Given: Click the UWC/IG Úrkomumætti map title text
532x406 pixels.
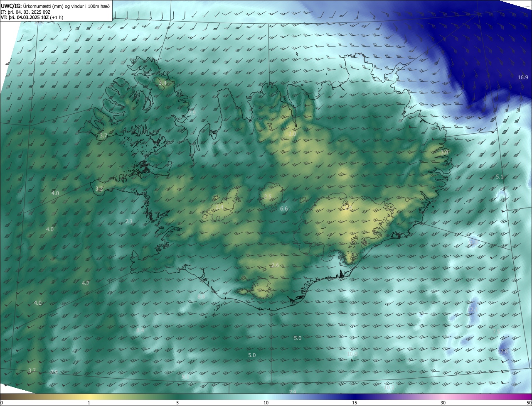Looking at the screenshot, I should point(55,6).
